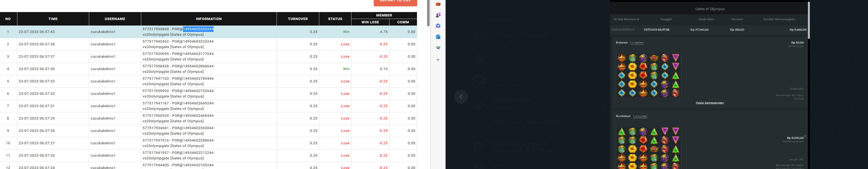Click the NO column header
The height and width of the screenshot is (169, 868).
[x=8, y=19]
